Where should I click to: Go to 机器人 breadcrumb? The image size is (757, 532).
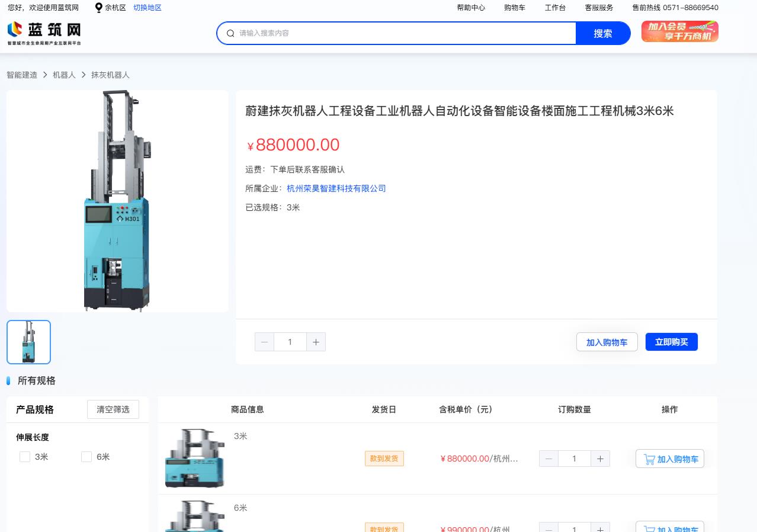[x=64, y=75]
